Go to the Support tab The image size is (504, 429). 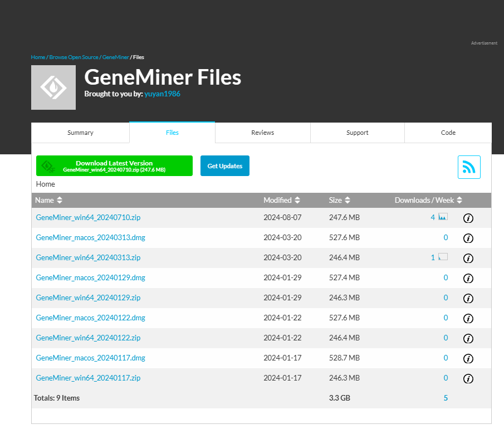358,133
